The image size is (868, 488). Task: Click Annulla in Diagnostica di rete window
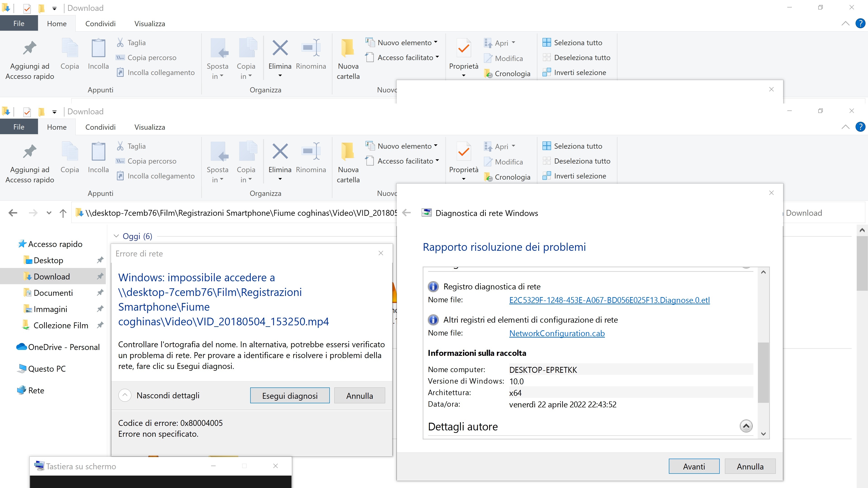click(750, 467)
